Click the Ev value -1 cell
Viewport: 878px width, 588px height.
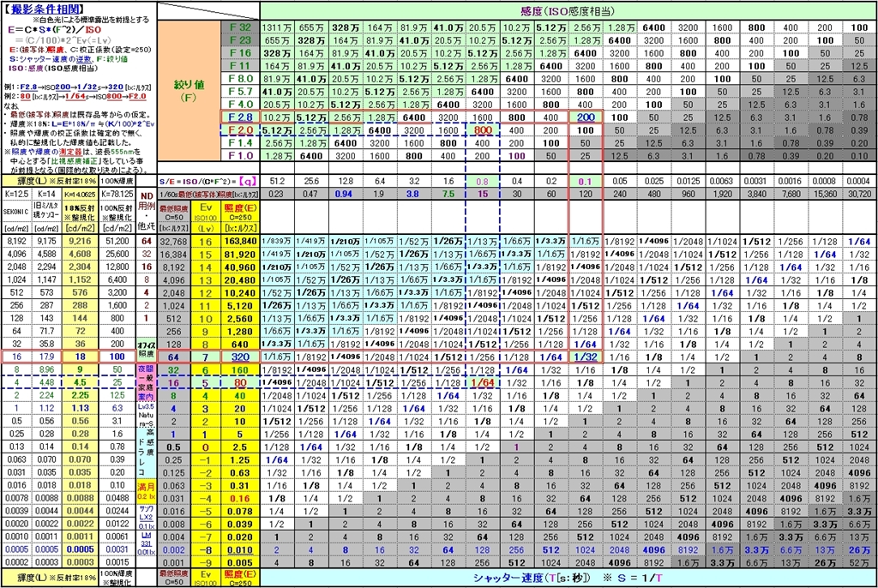206,459
